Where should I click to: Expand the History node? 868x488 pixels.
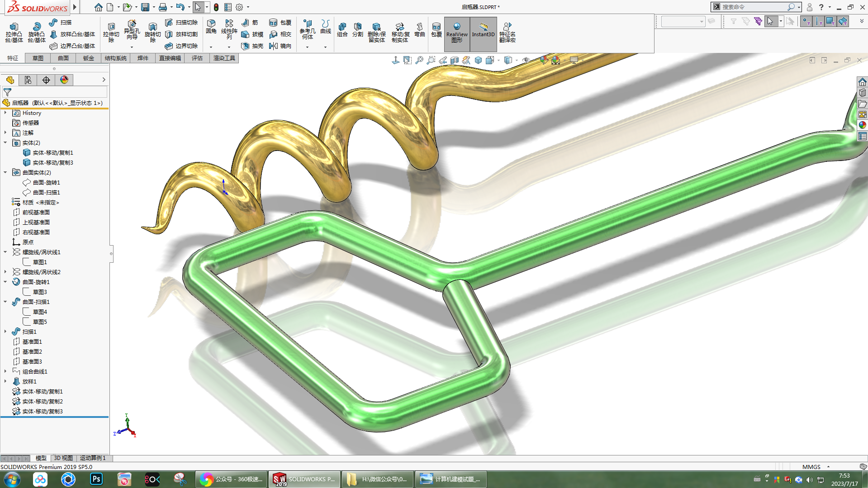[5, 113]
